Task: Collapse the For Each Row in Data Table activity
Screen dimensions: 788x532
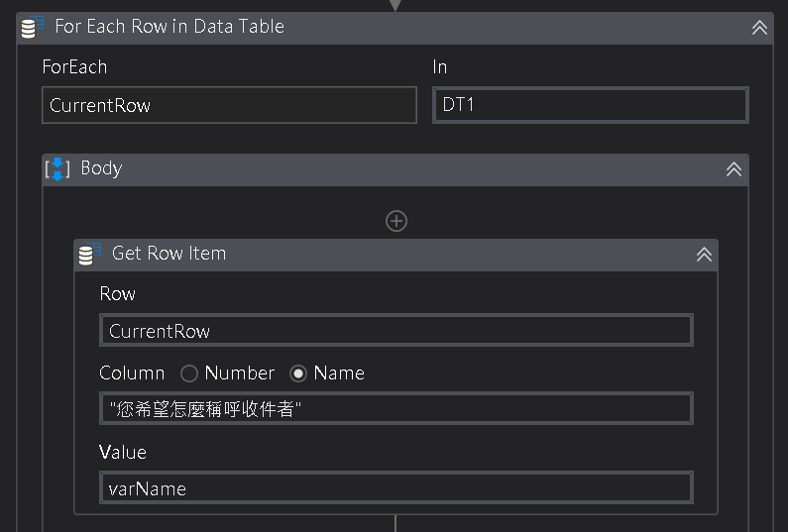Action: 759,28
